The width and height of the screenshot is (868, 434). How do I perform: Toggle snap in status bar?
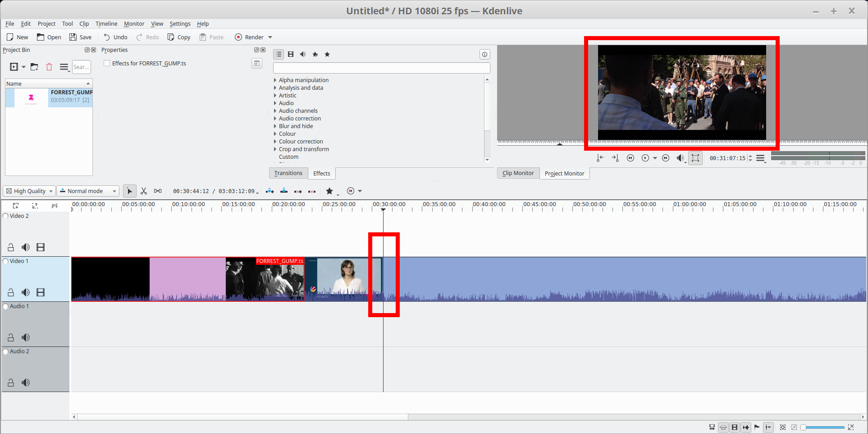768,427
